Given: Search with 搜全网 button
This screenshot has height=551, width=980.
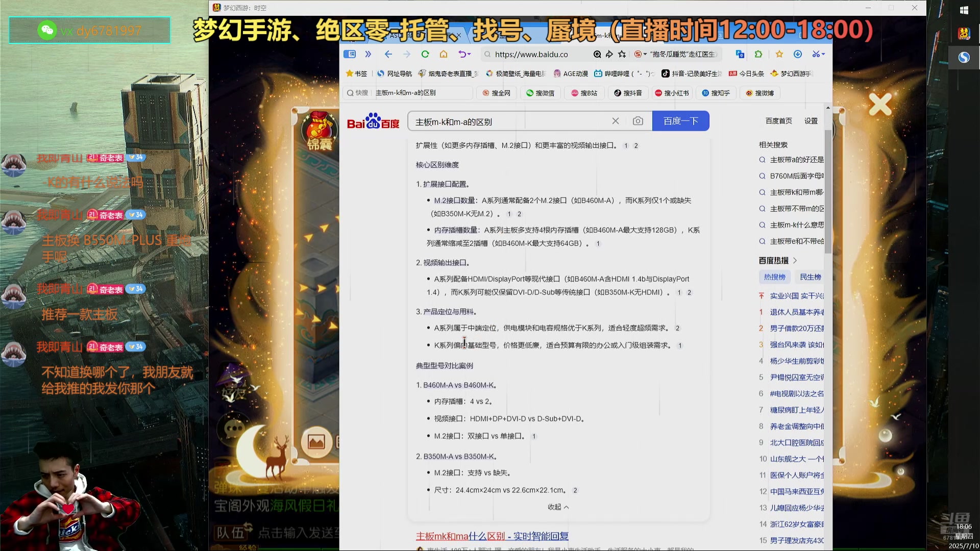Looking at the screenshot, I should tap(497, 93).
